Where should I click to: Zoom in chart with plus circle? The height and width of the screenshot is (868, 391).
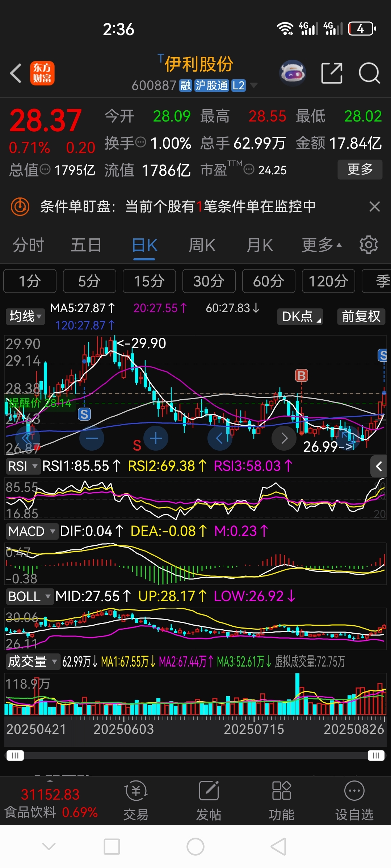coord(156,438)
